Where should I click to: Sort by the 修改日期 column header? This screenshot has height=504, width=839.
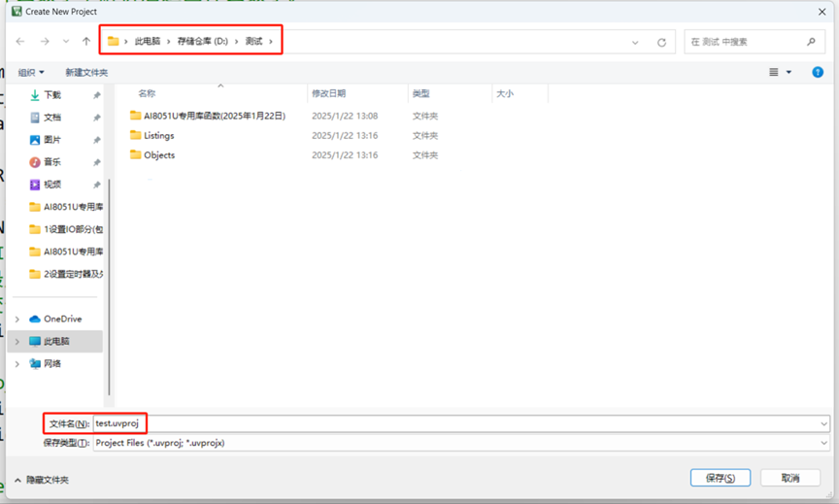(x=328, y=93)
